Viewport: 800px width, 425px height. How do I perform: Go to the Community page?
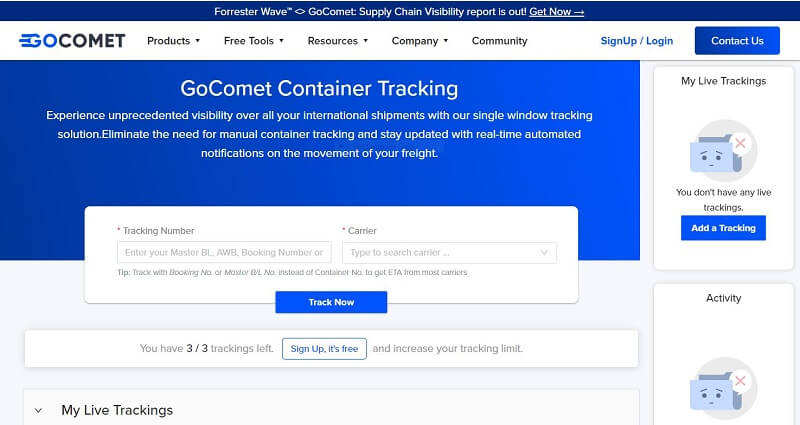tap(499, 41)
